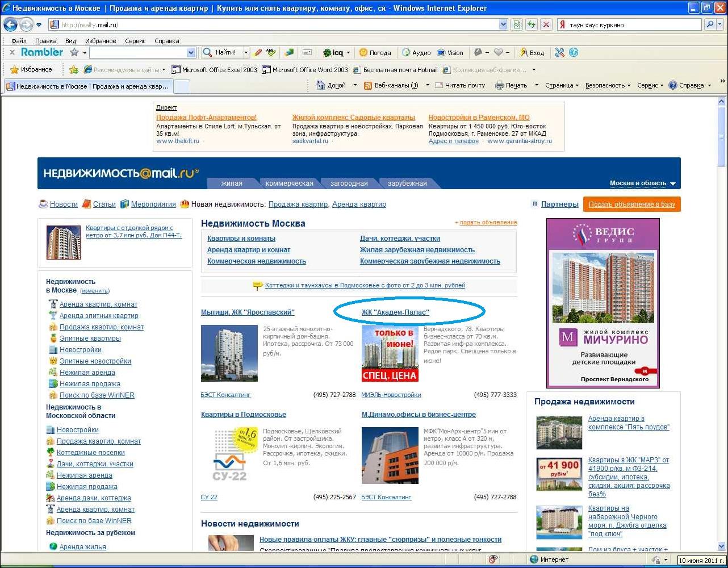The width and height of the screenshot is (728, 568).
Task: Click the Вход login toolbar button
Action: (x=532, y=52)
